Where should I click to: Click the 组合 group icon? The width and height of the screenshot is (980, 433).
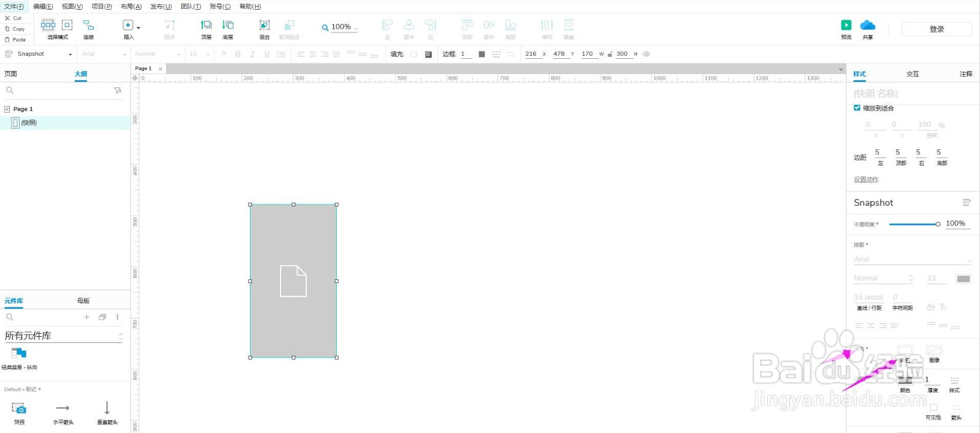pos(265,25)
